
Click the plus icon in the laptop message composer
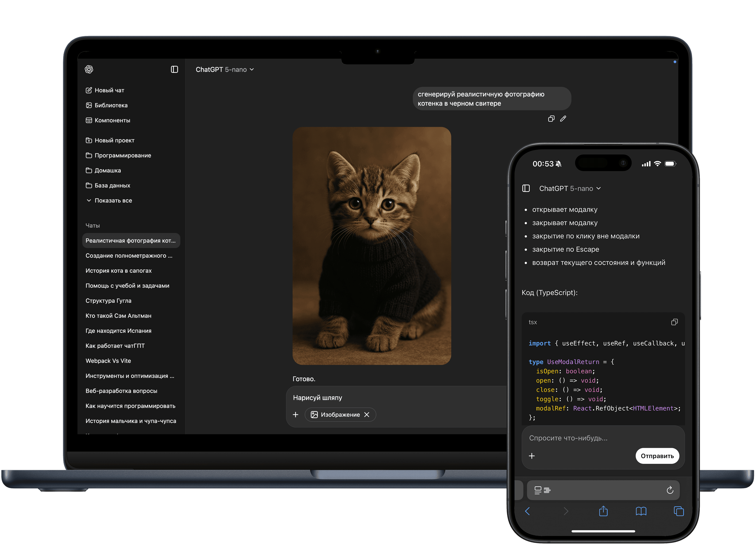(x=295, y=415)
